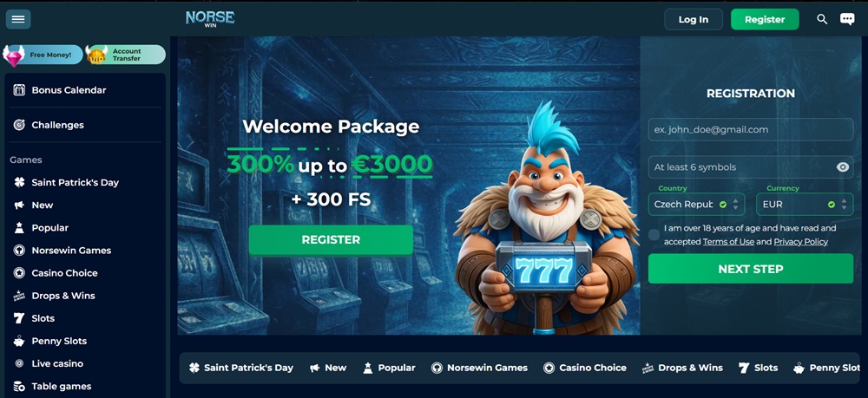This screenshot has height=398, width=868.
Task: Click the email address input field
Action: pos(751,129)
